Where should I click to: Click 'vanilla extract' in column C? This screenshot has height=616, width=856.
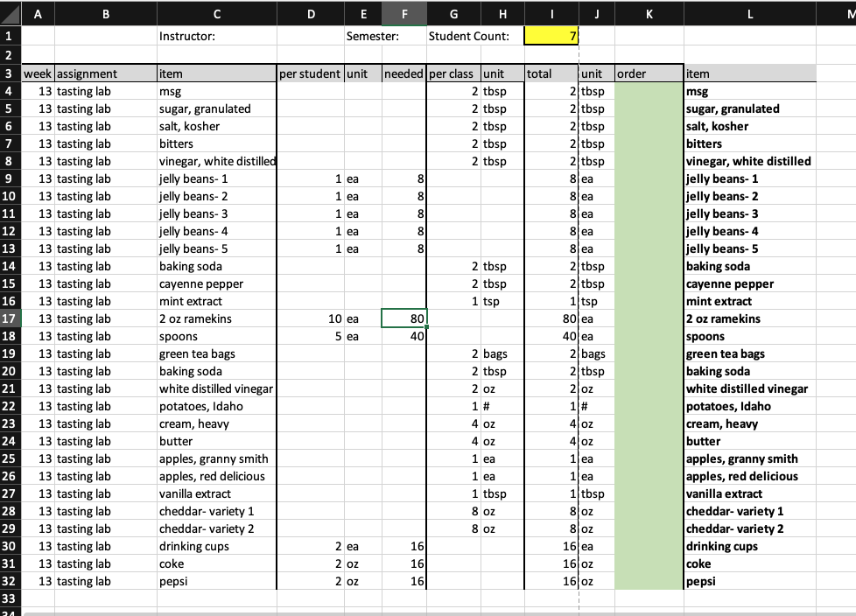click(x=217, y=493)
